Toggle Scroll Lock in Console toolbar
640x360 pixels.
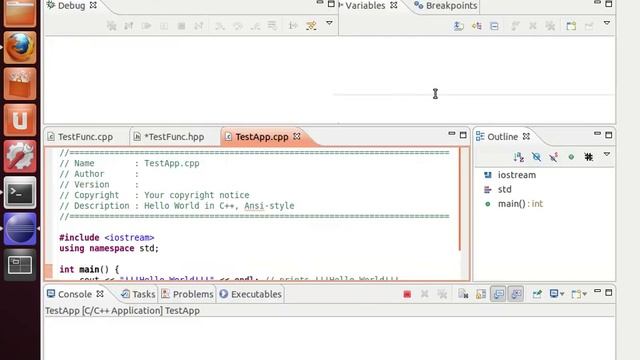(x=481, y=294)
